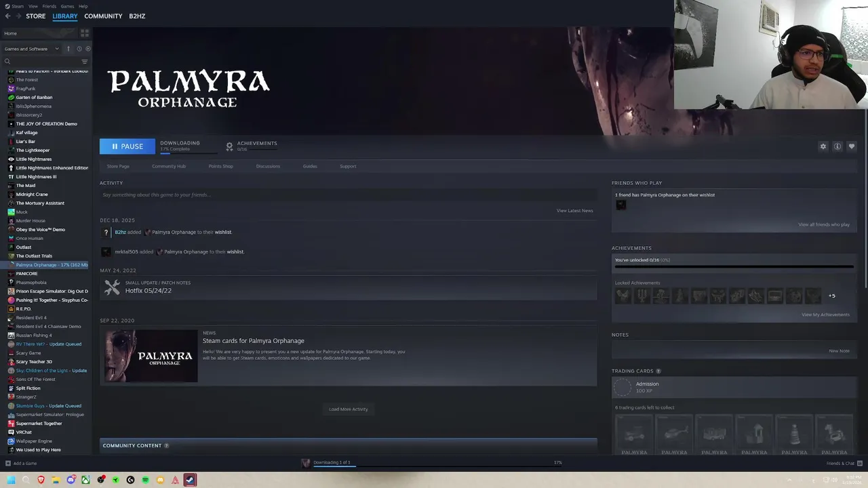The image size is (868, 488).
Task: Click View all friends who play
Action: coord(824,224)
